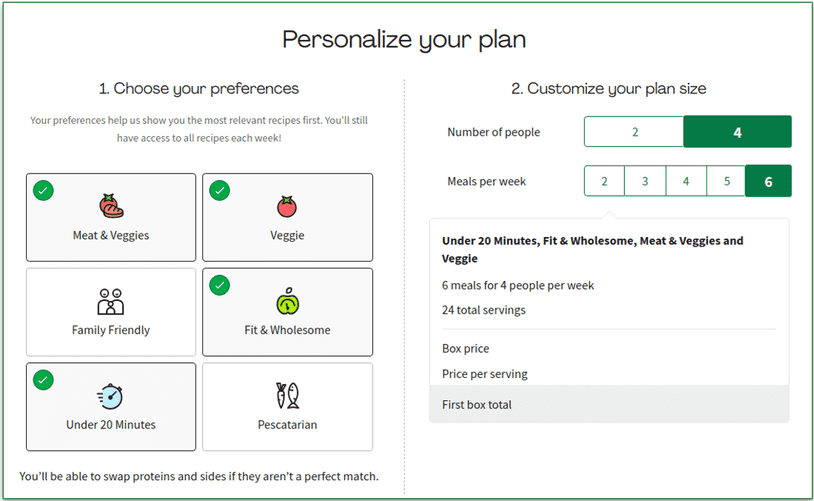The width and height of the screenshot is (814, 501).
Task: Click the First box total row
Action: coord(609,404)
